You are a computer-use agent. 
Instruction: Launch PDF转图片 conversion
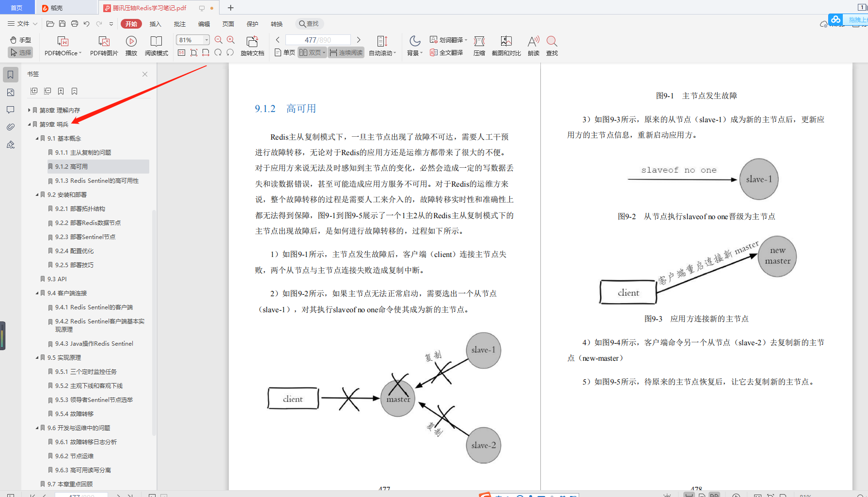click(104, 46)
